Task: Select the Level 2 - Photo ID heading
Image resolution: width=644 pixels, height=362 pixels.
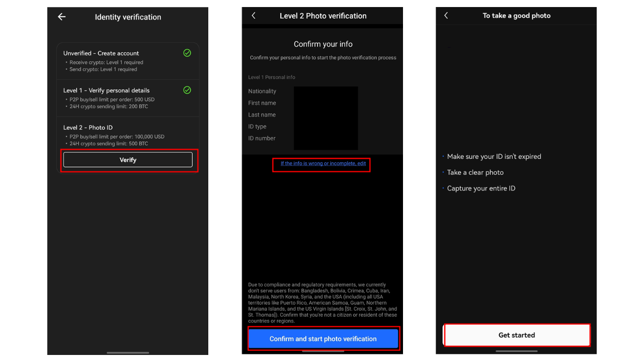Action: click(x=88, y=128)
